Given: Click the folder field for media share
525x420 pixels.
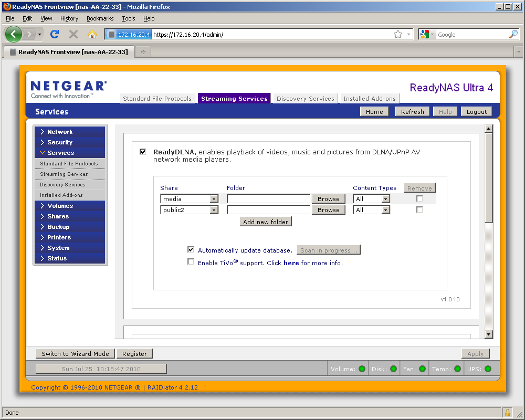Looking at the screenshot, I should coord(268,198).
